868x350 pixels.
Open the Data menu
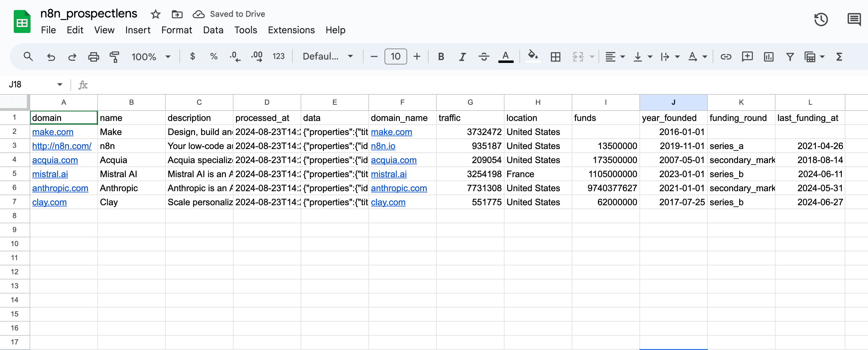click(213, 30)
